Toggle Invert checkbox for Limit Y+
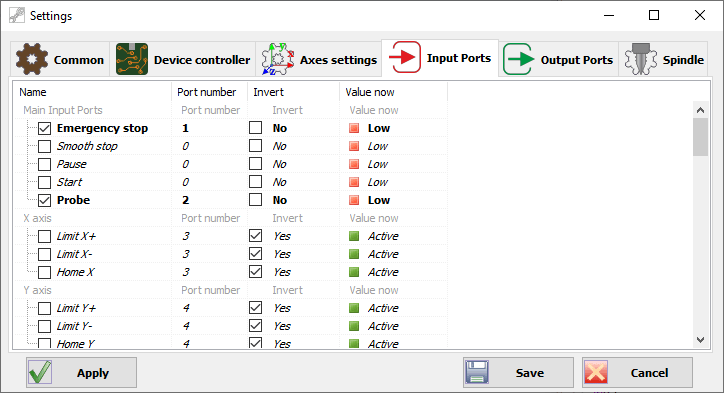 (x=255, y=308)
